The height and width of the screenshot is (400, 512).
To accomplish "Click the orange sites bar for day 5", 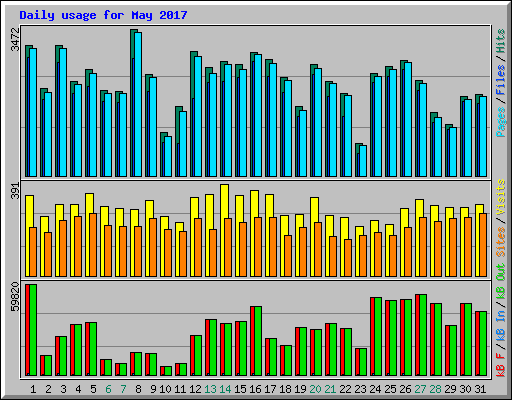I will tap(93, 245).
